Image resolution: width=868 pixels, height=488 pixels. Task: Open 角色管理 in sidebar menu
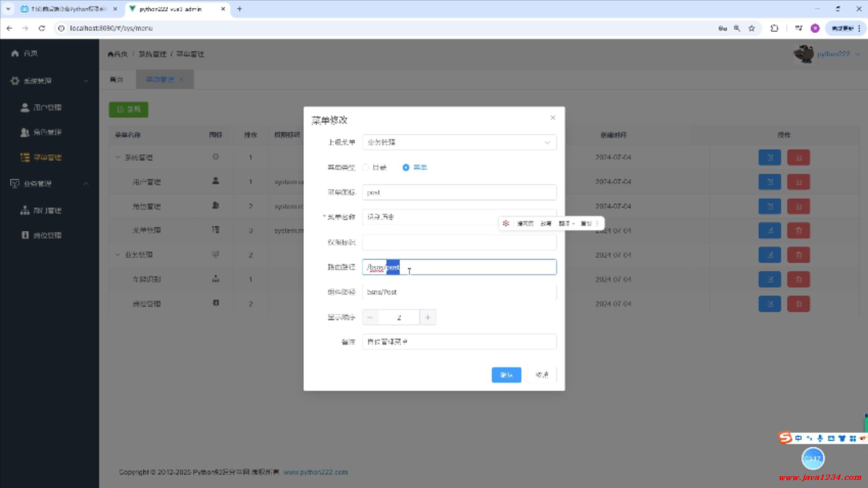click(x=47, y=132)
